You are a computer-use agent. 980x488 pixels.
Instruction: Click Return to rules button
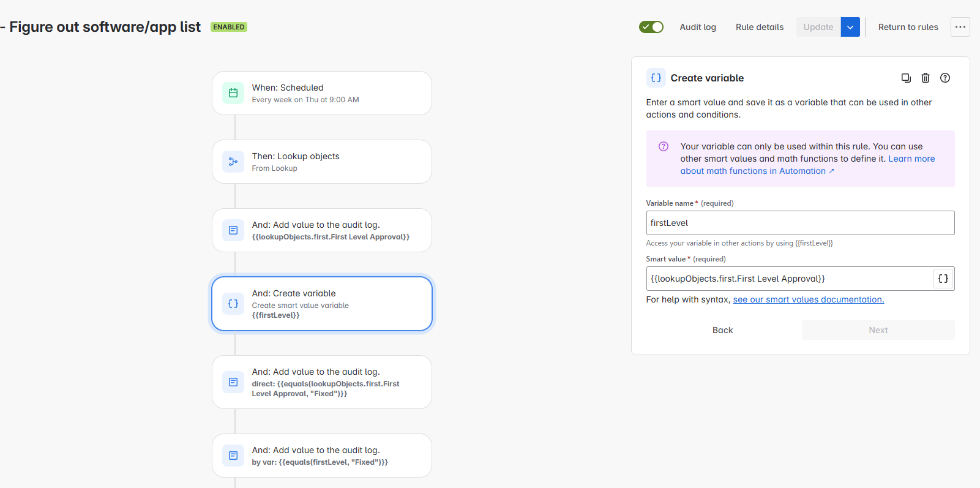(x=908, y=27)
